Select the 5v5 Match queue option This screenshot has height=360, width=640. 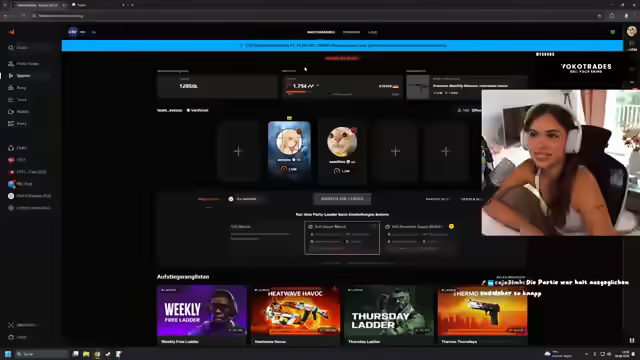tap(263, 238)
